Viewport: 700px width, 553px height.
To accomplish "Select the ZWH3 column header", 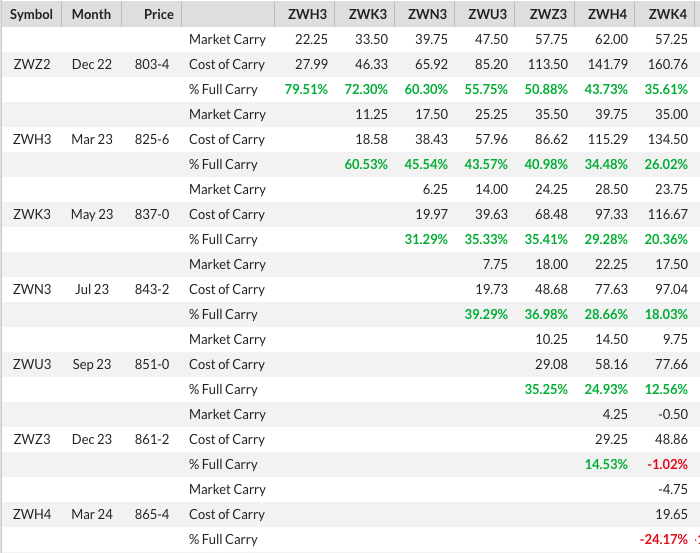I will tap(307, 14).
